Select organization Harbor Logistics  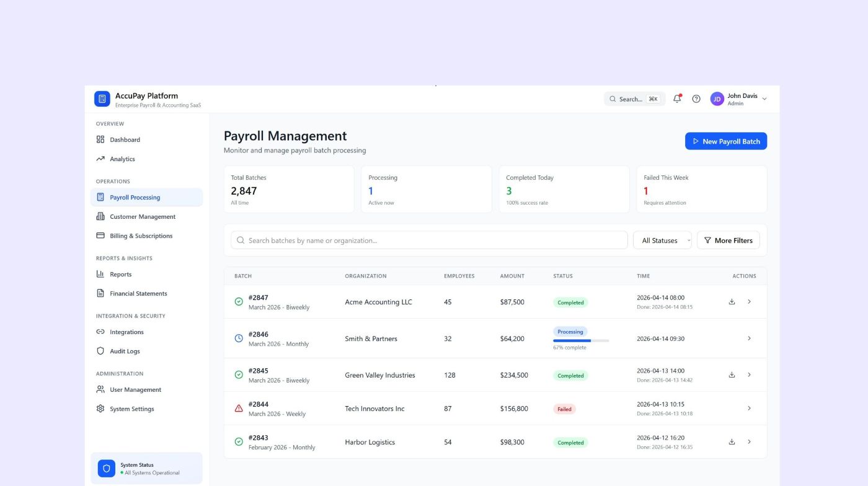click(370, 442)
